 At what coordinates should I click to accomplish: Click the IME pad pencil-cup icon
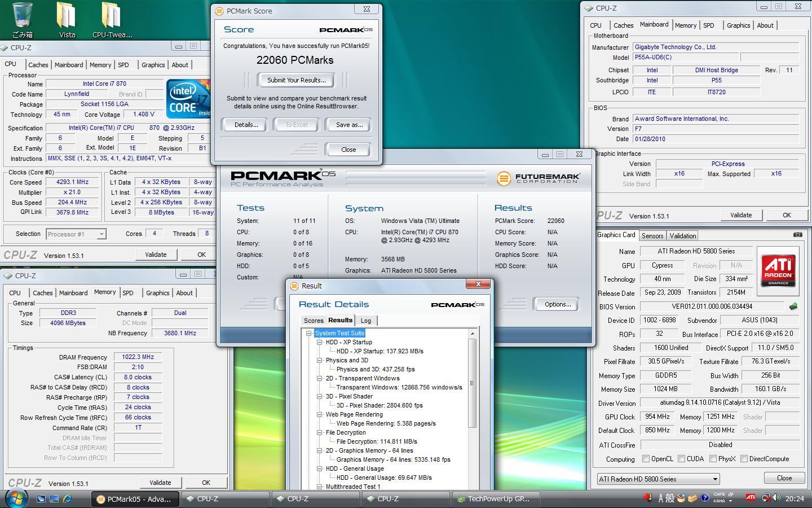681,498
